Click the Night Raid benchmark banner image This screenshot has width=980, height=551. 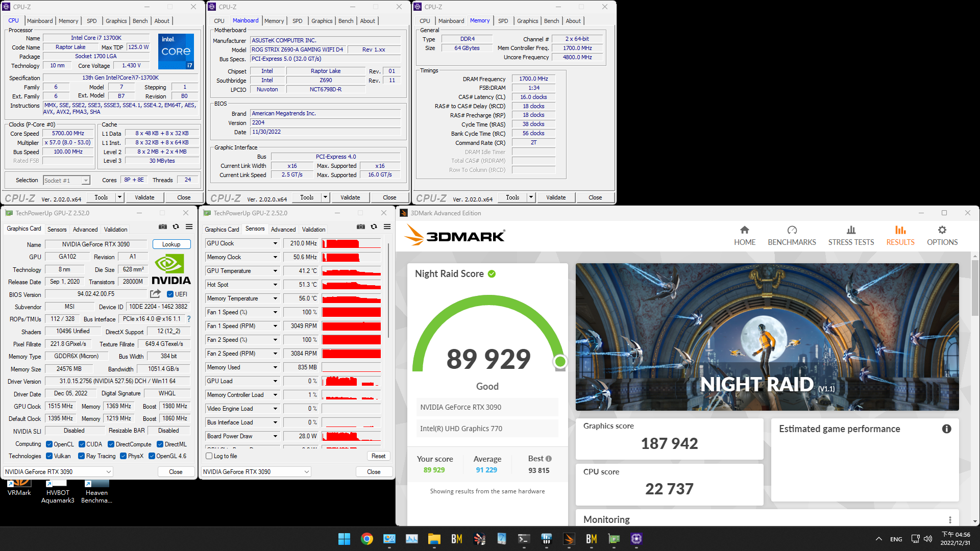767,337
